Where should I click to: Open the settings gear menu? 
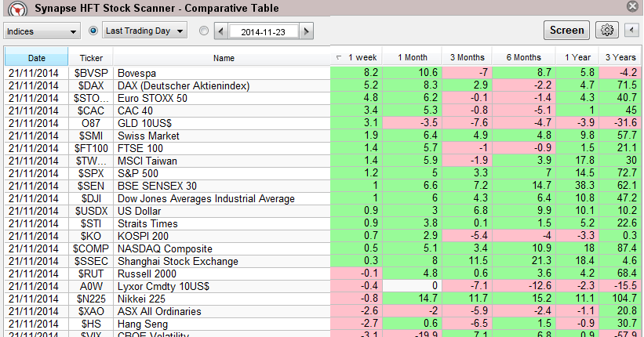[606, 31]
